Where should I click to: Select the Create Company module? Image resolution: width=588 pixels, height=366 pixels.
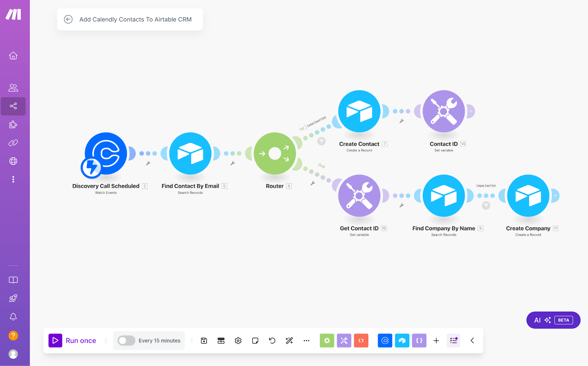[x=528, y=196]
